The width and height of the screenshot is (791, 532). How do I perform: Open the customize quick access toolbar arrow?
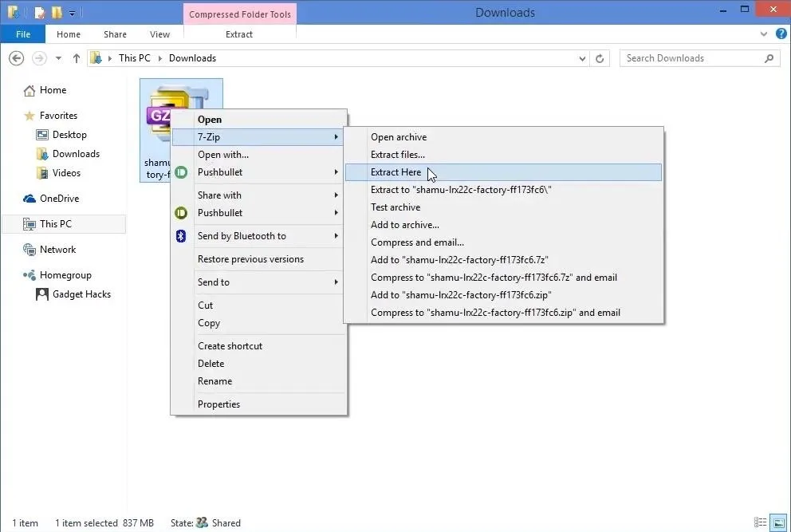(x=72, y=13)
